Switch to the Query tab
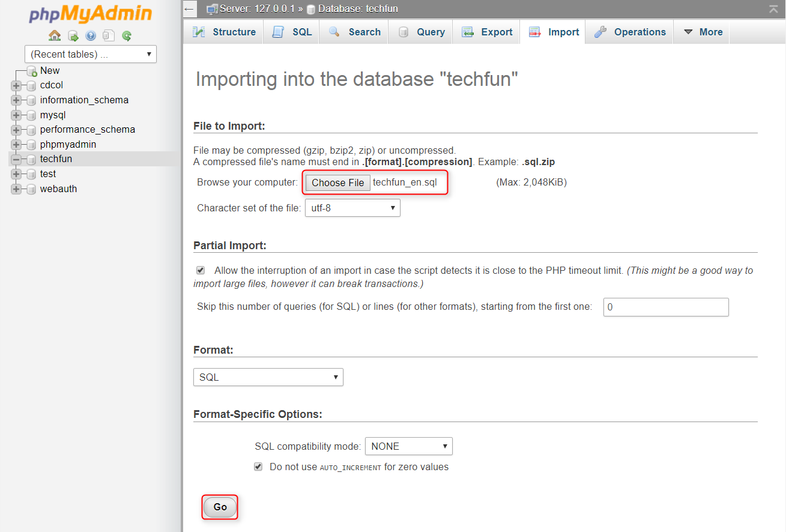The image size is (786, 532). pos(420,32)
